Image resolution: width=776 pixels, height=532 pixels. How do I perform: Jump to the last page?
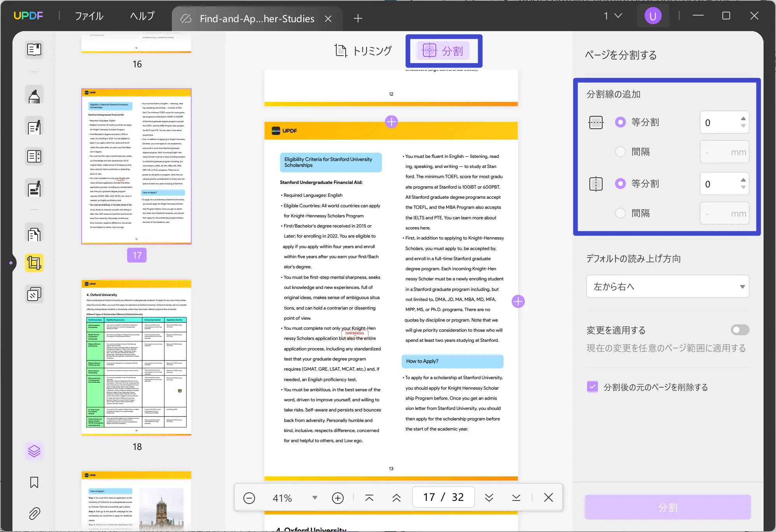click(x=516, y=497)
